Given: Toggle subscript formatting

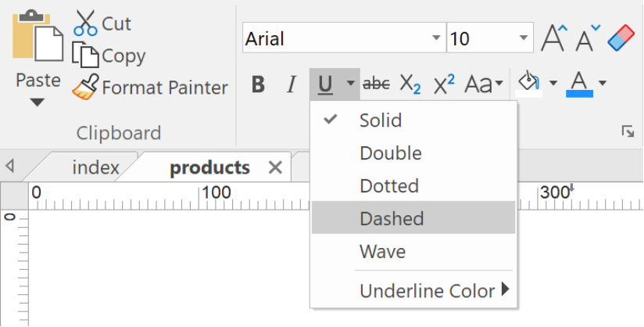Looking at the screenshot, I should point(410,84).
